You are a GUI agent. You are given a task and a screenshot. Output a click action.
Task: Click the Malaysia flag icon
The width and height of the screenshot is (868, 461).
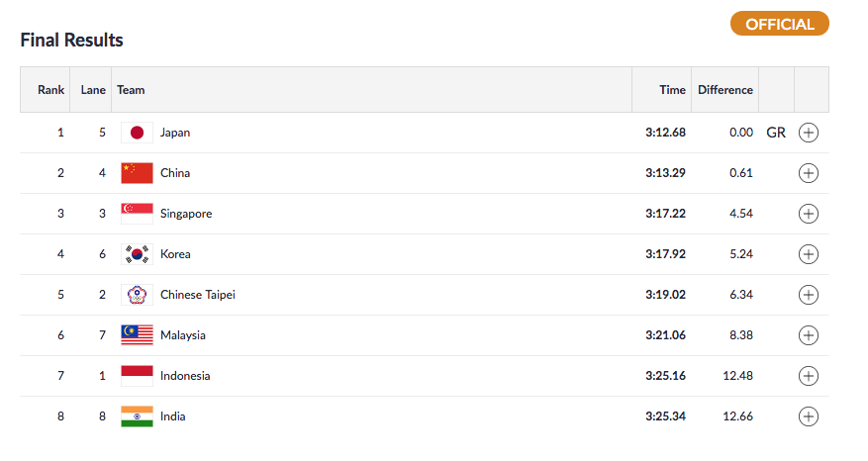click(137, 335)
